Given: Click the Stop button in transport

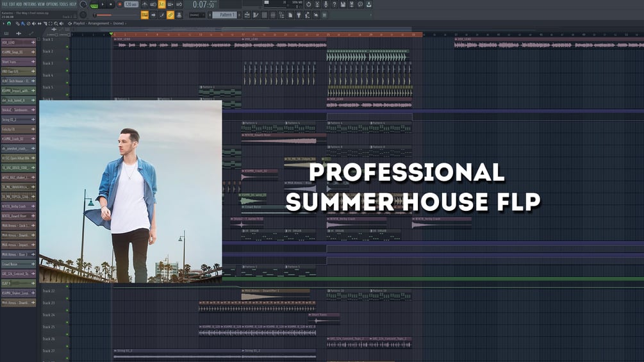Looking at the screenshot, I should [110, 4].
